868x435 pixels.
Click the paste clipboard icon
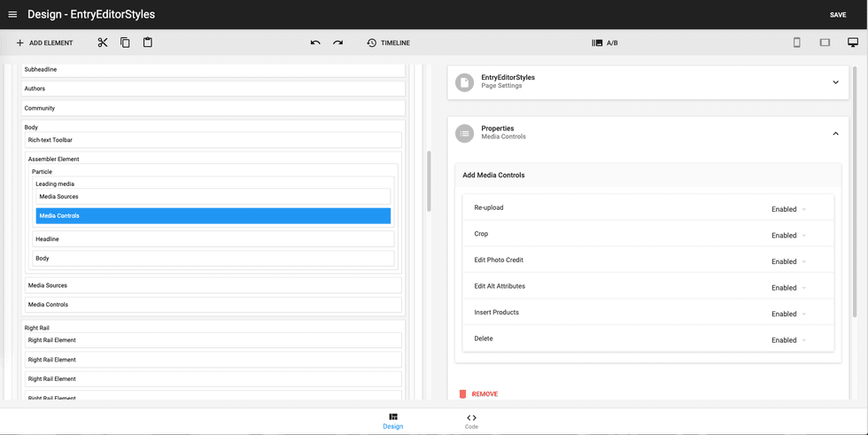[x=148, y=43]
